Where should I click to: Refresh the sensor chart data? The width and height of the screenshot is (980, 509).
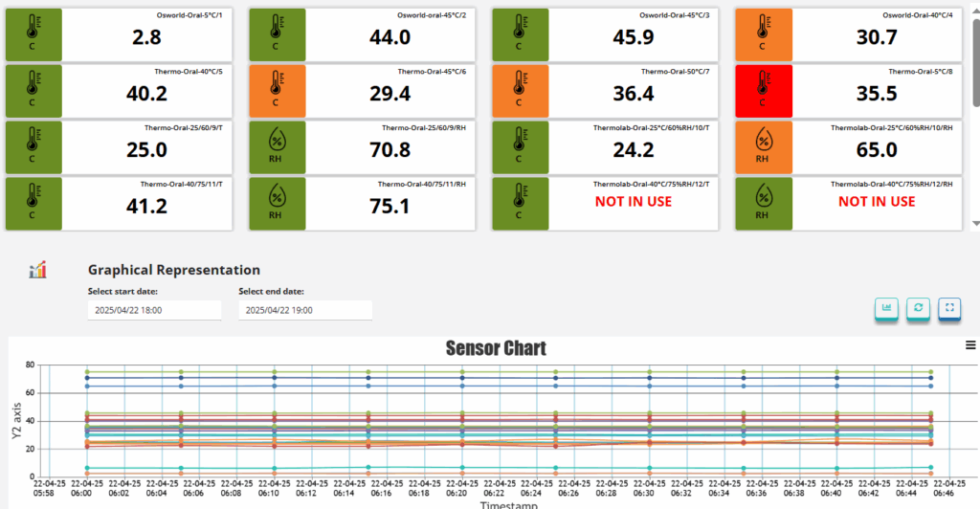pos(919,308)
